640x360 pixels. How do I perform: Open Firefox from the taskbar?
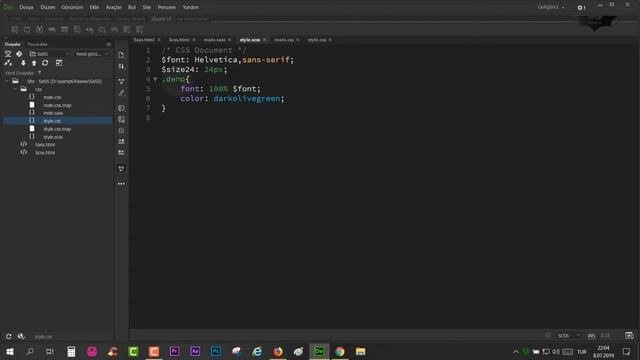click(x=278, y=351)
